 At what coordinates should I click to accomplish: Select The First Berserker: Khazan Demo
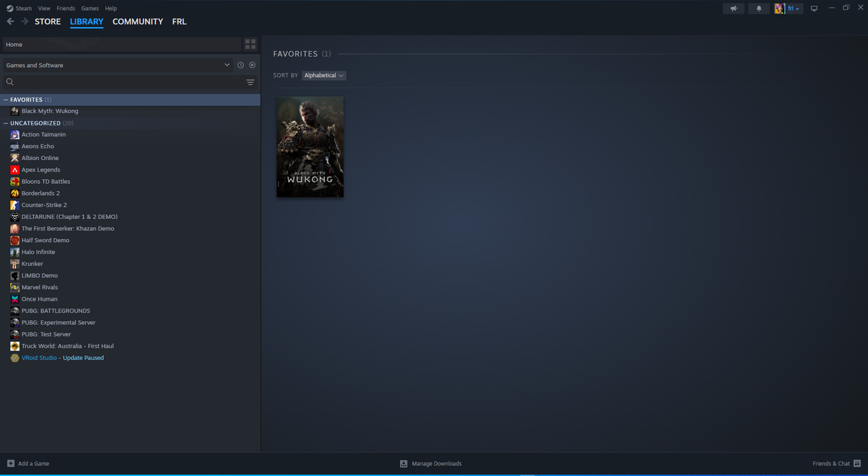(68, 229)
